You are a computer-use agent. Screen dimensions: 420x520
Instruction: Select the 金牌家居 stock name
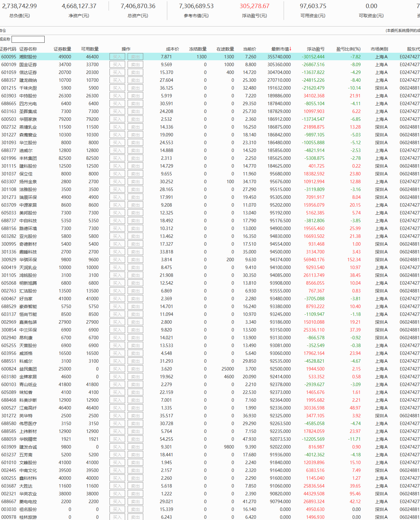[28, 377]
